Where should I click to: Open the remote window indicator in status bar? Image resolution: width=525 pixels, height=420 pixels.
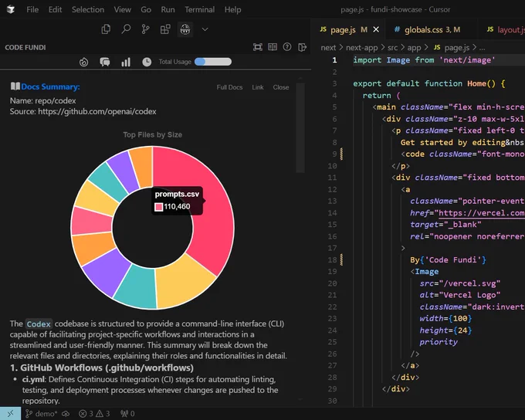(x=10, y=414)
